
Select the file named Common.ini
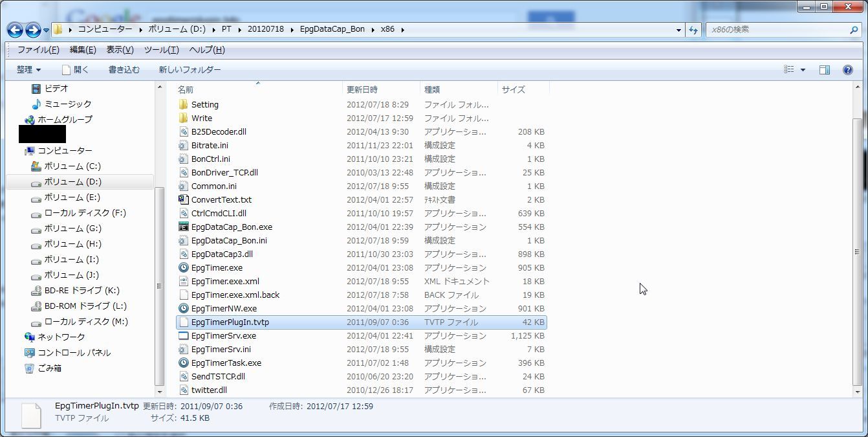214,186
